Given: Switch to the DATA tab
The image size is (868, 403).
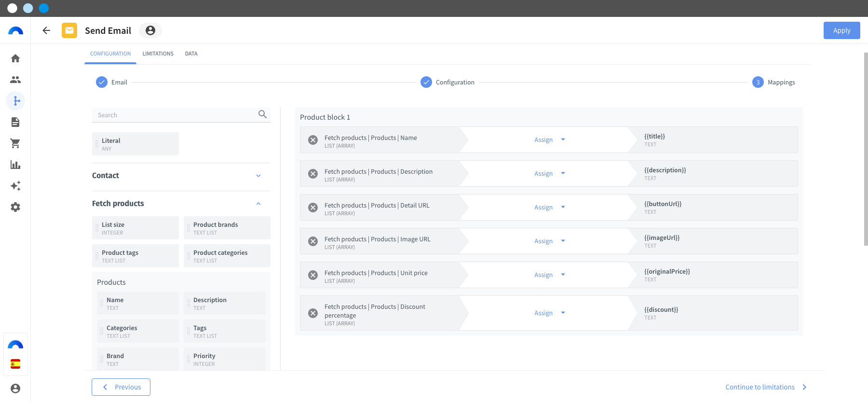Looking at the screenshot, I should point(191,54).
